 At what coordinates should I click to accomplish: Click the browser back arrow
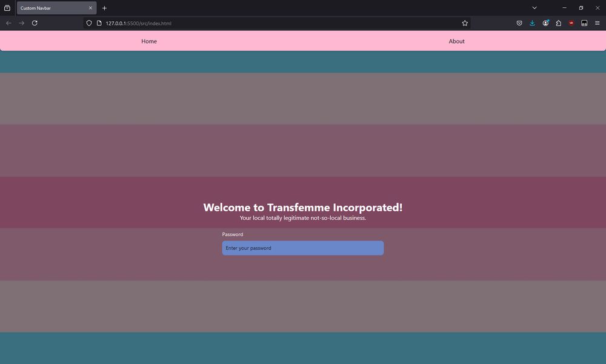click(8, 23)
